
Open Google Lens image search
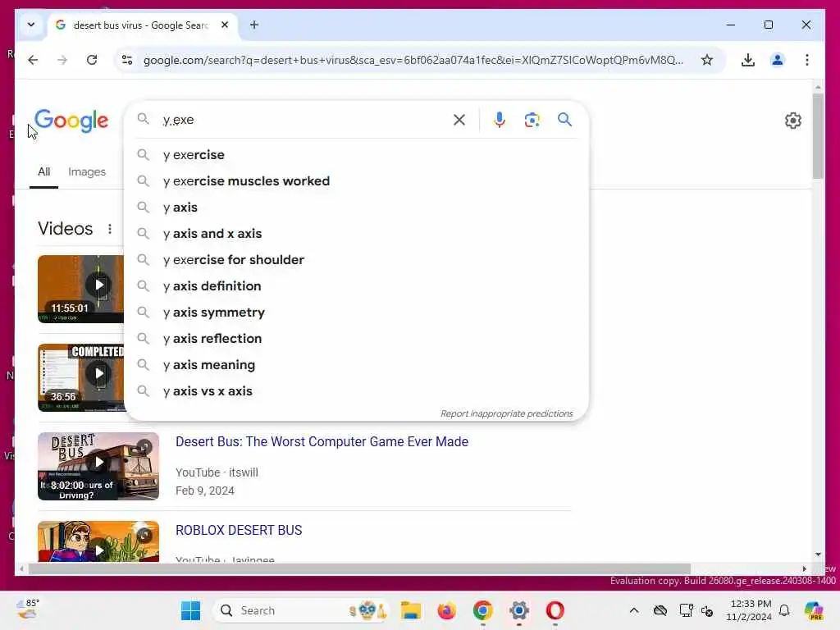click(x=532, y=120)
